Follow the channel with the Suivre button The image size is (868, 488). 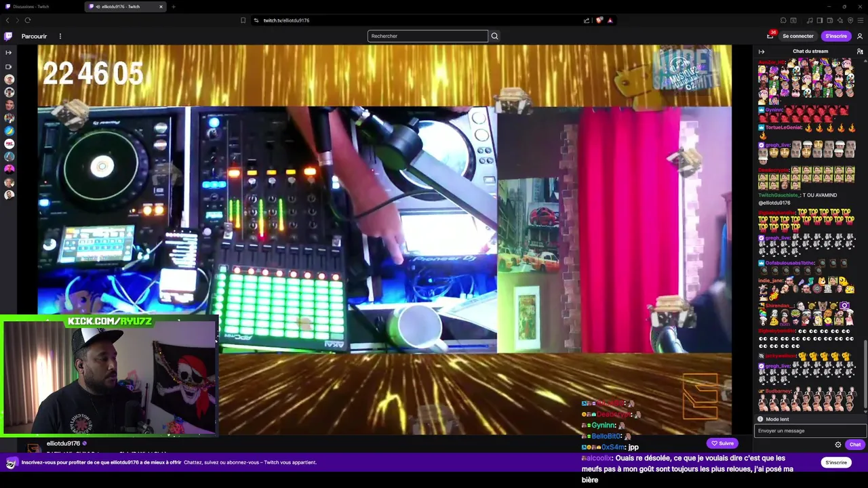[x=722, y=443]
